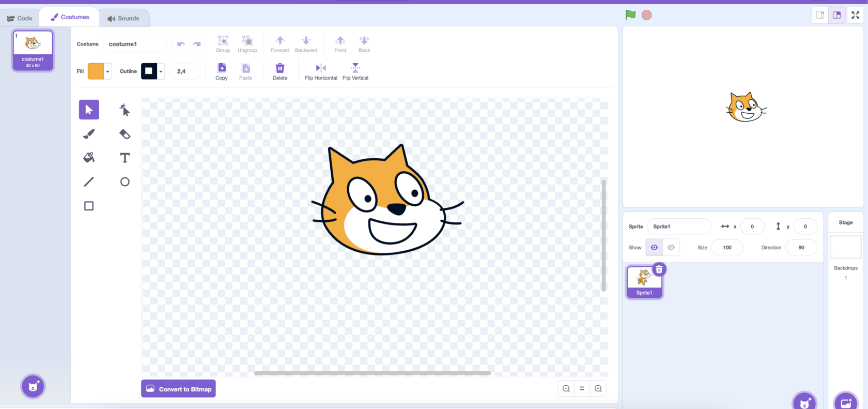Click the sprite Direction field
The width and height of the screenshot is (868, 409).
point(801,247)
